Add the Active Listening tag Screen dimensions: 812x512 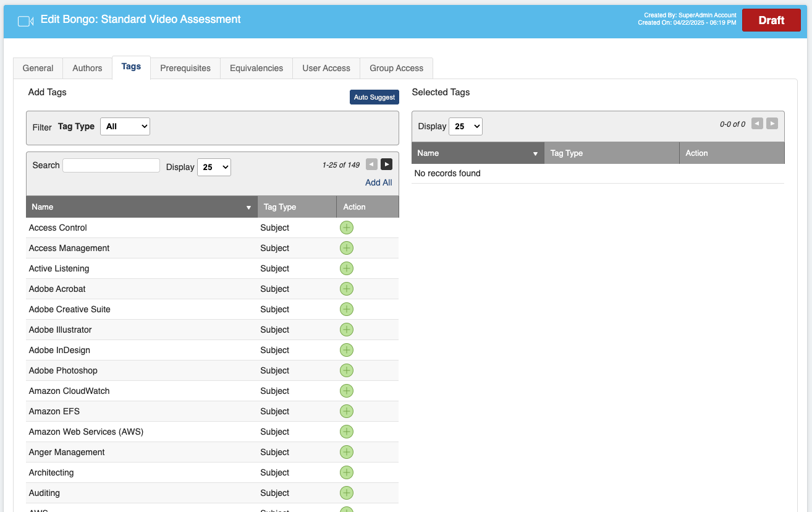(x=347, y=268)
